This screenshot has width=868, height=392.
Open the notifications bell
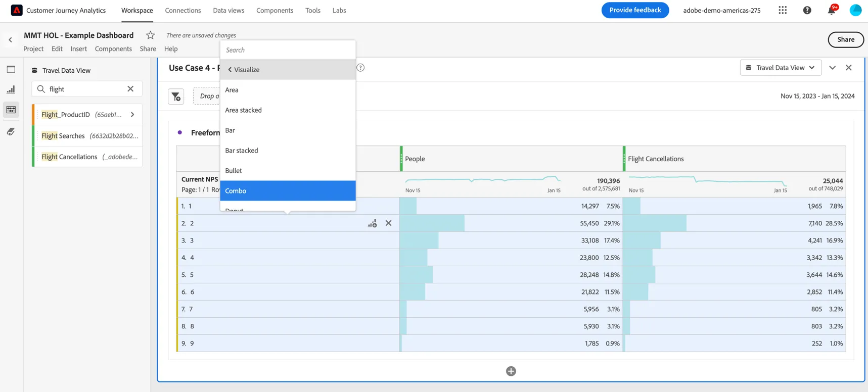[x=832, y=10]
